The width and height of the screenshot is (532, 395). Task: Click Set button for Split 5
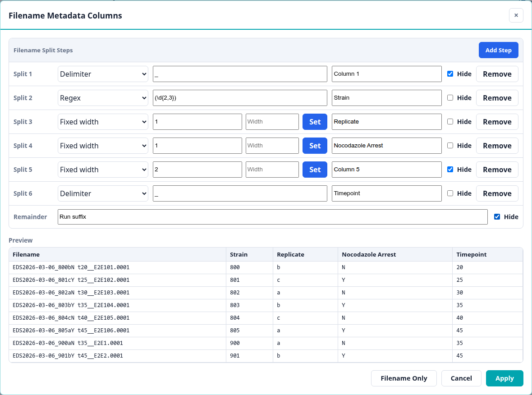(x=315, y=170)
